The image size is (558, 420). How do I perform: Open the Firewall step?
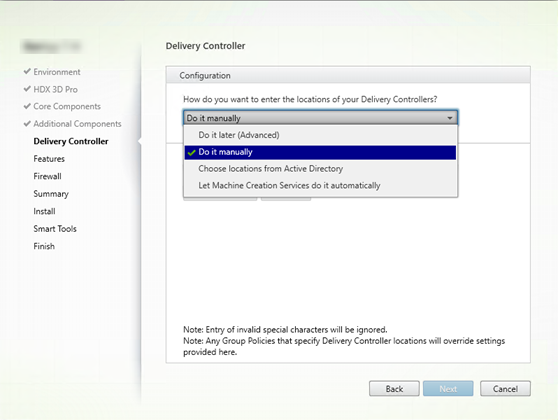click(47, 176)
